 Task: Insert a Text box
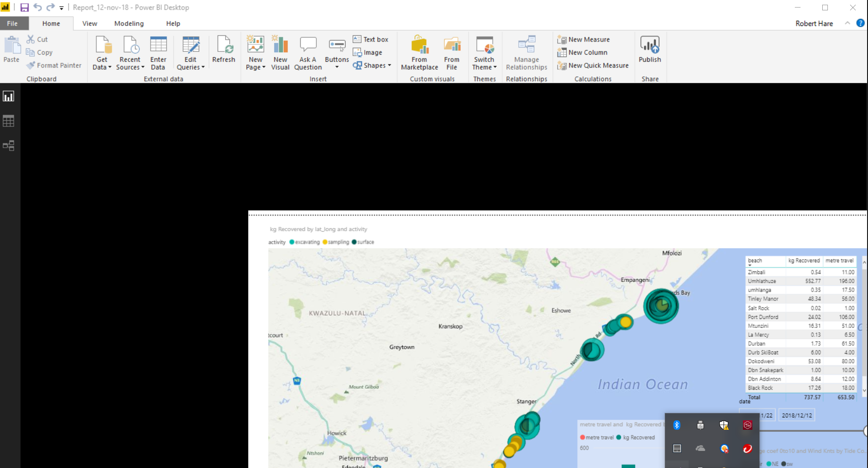click(371, 39)
